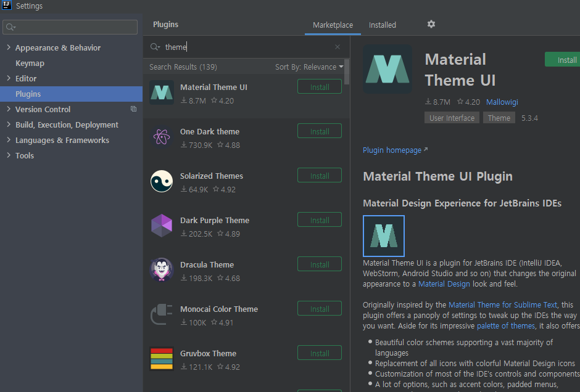Image resolution: width=580 pixels, height=392 pixels.
Task: Click the One Dark theme atom icon
Action: coord(162,137)
